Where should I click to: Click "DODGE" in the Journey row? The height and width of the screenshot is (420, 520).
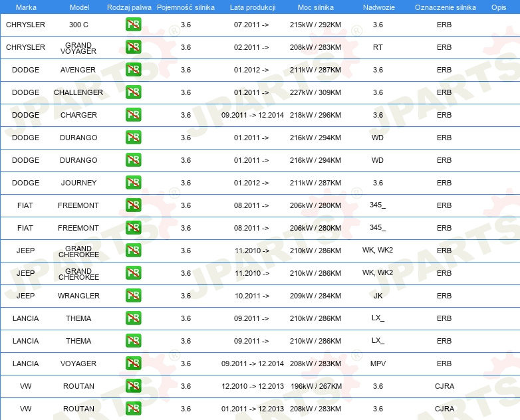(25, 183)
